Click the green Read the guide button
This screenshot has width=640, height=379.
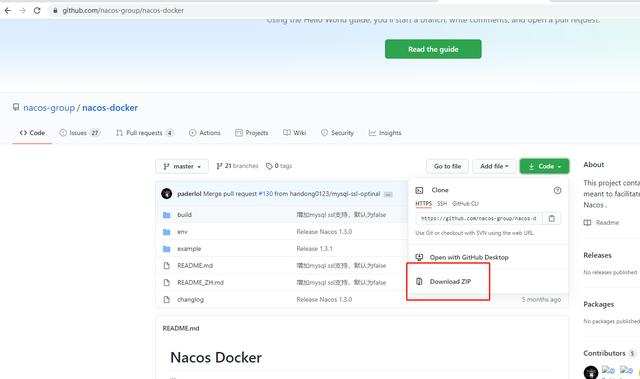click(x=433, y=49)
